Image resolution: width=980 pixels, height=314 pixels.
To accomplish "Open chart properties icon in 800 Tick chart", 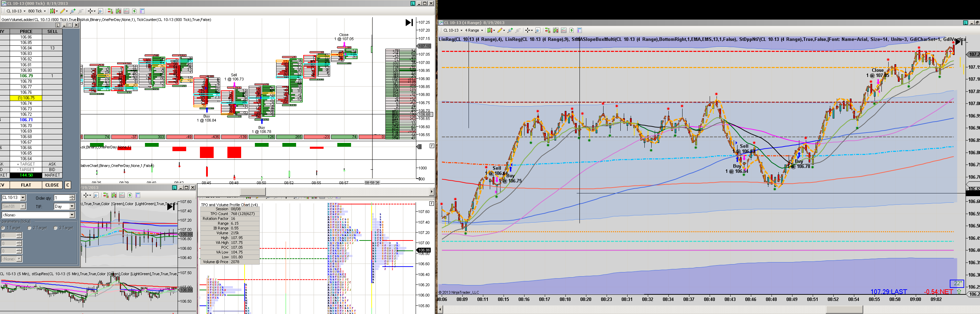I will click(142, 11).
